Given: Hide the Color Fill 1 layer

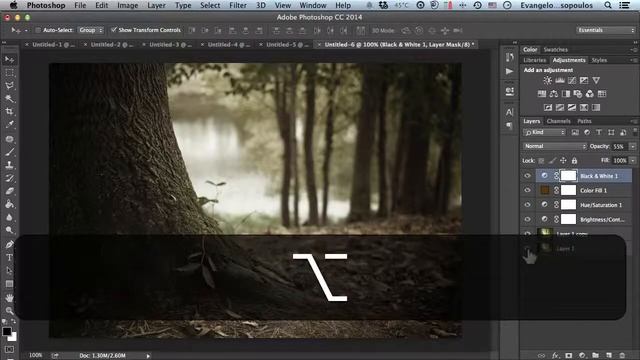Looking at the screenshot, I should click(x=527, y=190).
